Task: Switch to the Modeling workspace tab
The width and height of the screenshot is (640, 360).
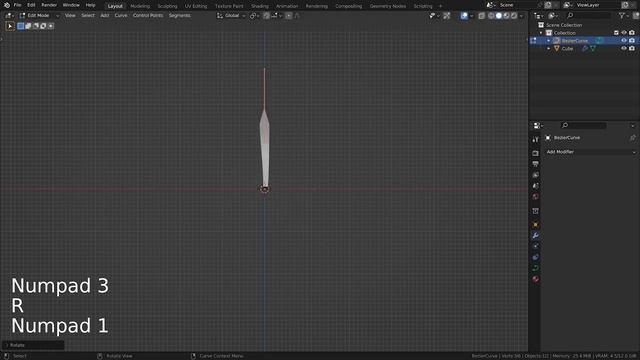Action: pos(140,6)
